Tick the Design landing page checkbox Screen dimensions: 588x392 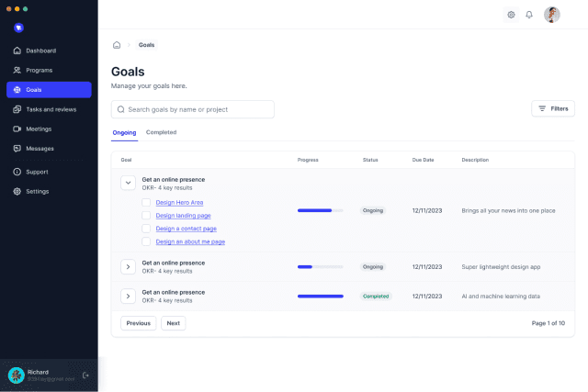(x=146, y=215)
